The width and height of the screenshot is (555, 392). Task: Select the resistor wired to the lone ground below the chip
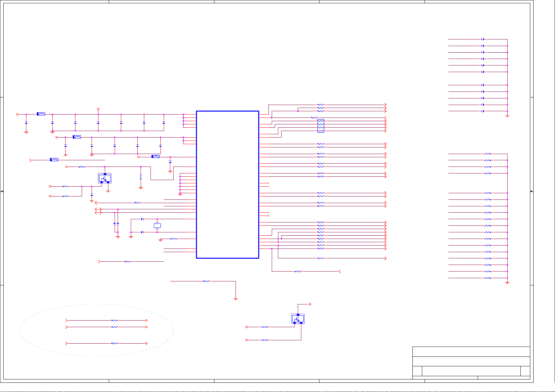pyautogui.click(x=206, y=281)
